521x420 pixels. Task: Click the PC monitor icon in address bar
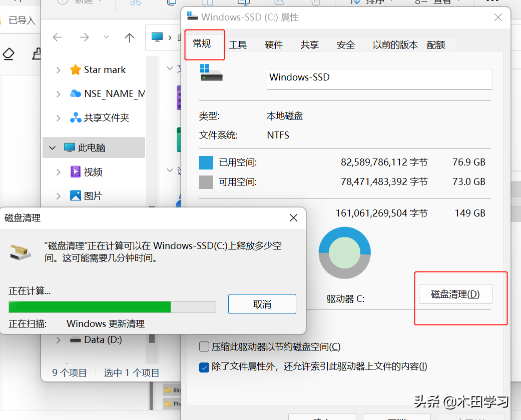pyautogui.click(x=157, y=37)
